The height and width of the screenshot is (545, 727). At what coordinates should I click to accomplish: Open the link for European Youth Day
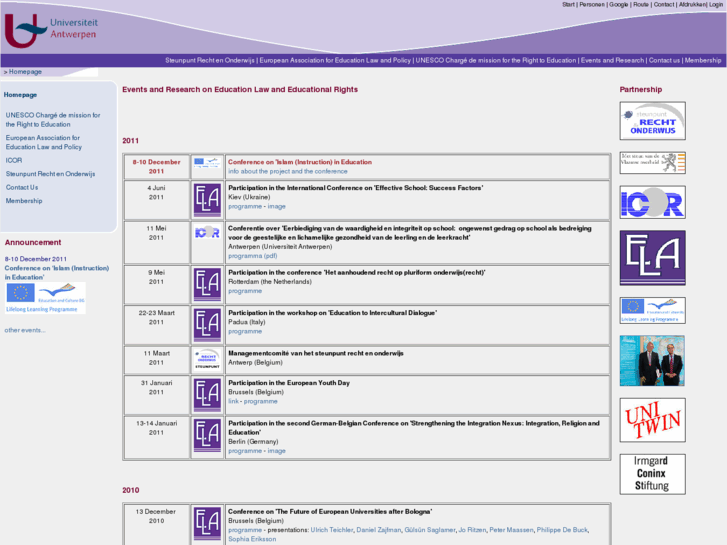click(x=233, y=401)
